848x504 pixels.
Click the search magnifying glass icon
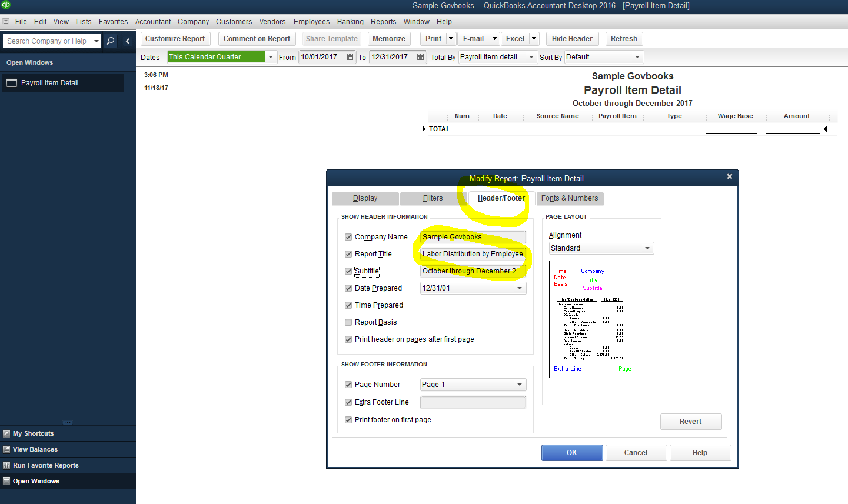[x=110, y=41]
